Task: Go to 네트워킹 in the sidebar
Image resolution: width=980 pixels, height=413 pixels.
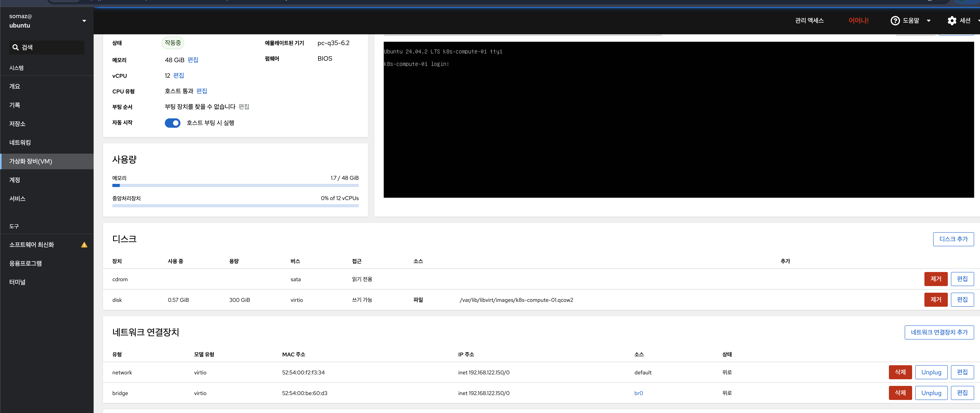Action: pyautogui.click(x=20, y=143)
